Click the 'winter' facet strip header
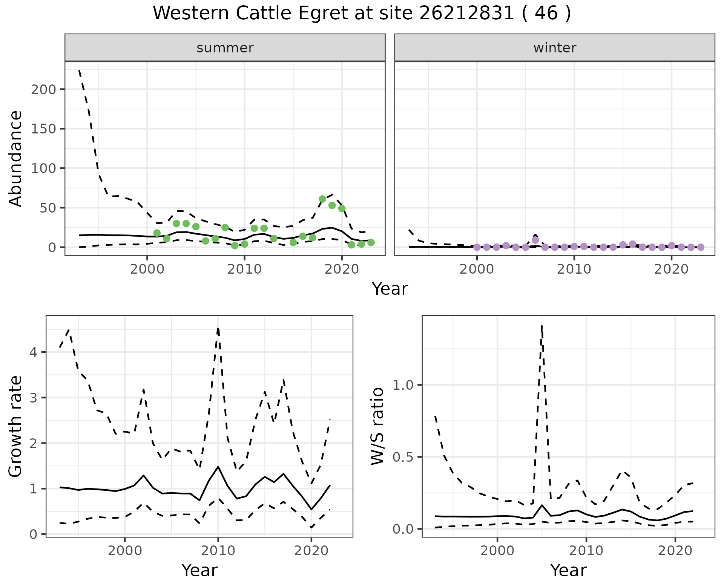The height and width of the screenshot is (588, 724). [554, 48]
